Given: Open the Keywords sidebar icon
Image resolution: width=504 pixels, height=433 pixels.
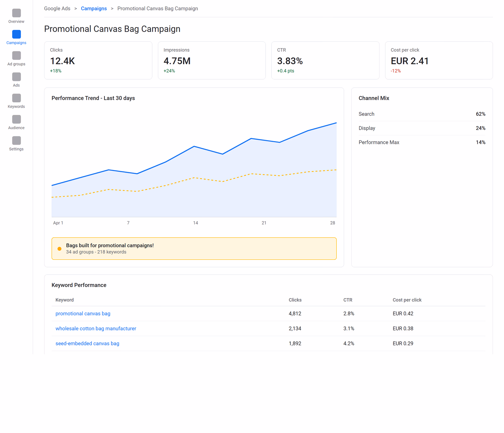Looking at the screenshot, I should pos(16,98).
